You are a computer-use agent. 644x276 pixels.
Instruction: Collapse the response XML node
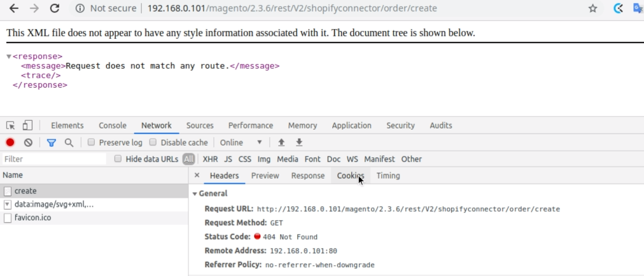point(9,57)
